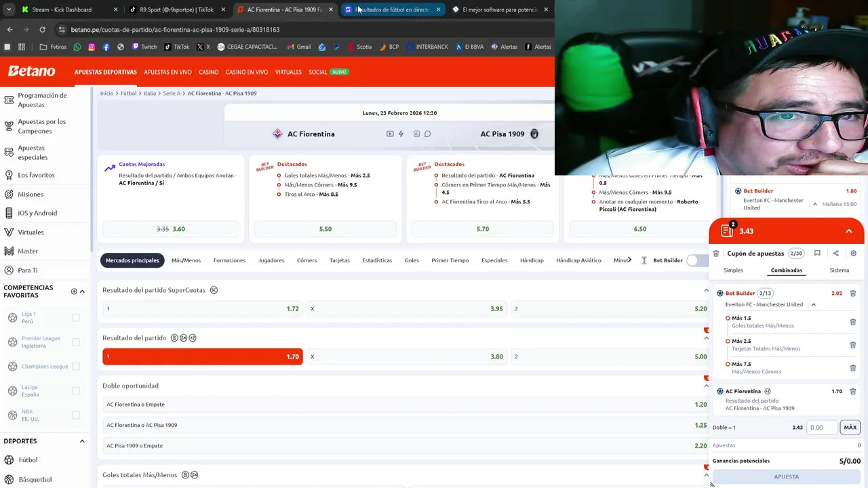Click the Betano logo
The height and width of the screenshot is (488, 868).
tap(31, 71)
